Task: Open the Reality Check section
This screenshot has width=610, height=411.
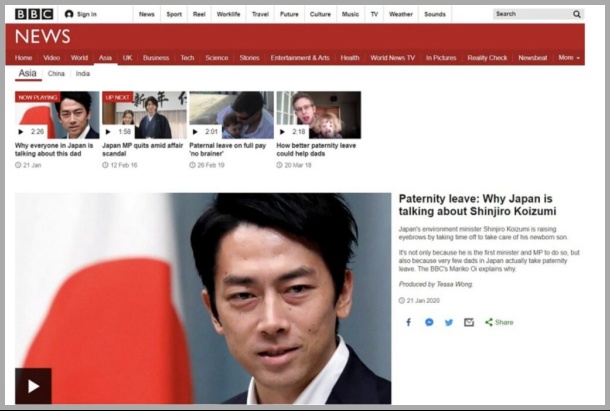Action: point(487,58)
